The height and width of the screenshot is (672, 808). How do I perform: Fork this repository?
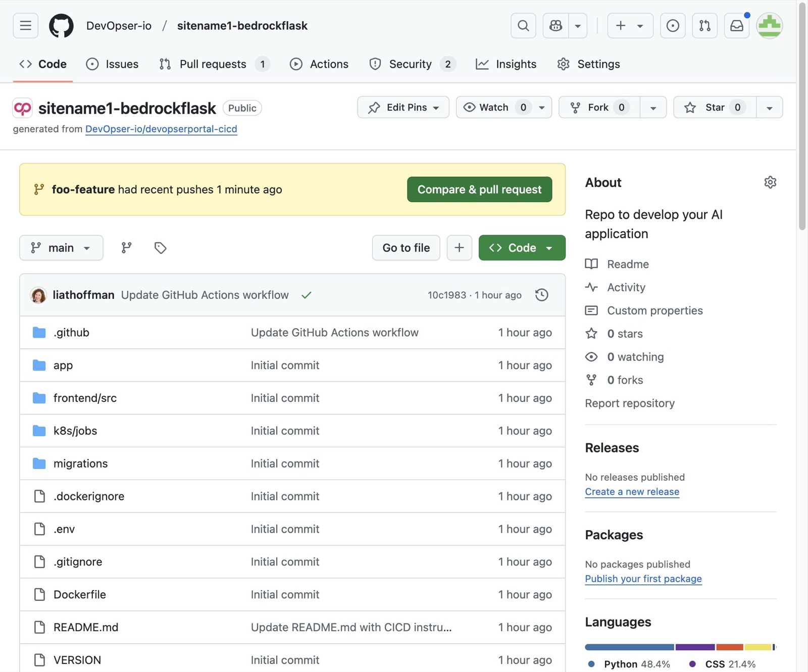pos(599,107)
